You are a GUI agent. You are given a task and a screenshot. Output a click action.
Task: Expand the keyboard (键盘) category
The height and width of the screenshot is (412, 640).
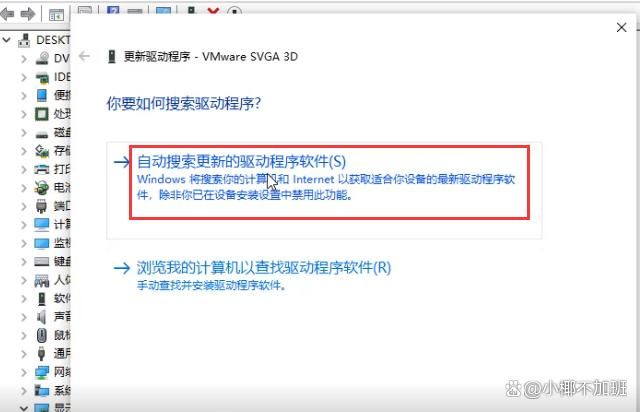pos(24,262)
